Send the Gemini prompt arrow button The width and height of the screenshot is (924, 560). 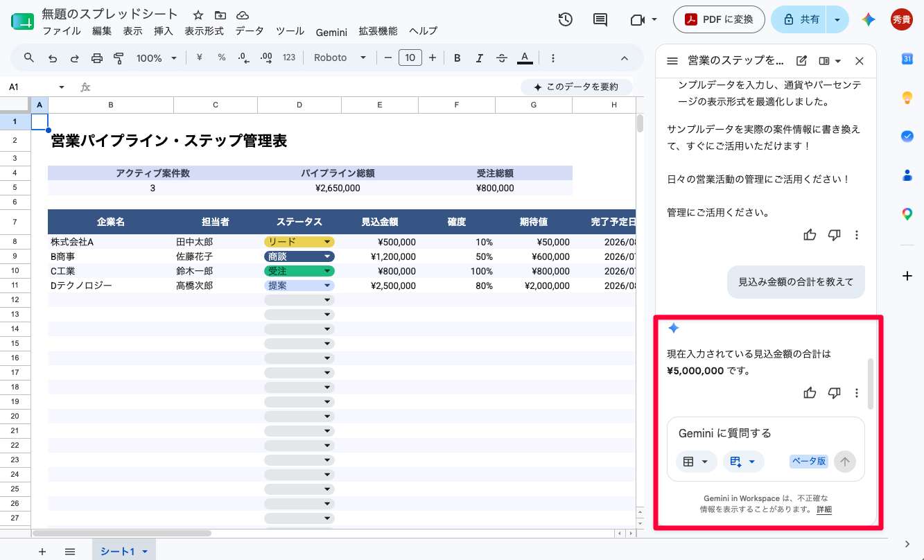pos(845,462)
